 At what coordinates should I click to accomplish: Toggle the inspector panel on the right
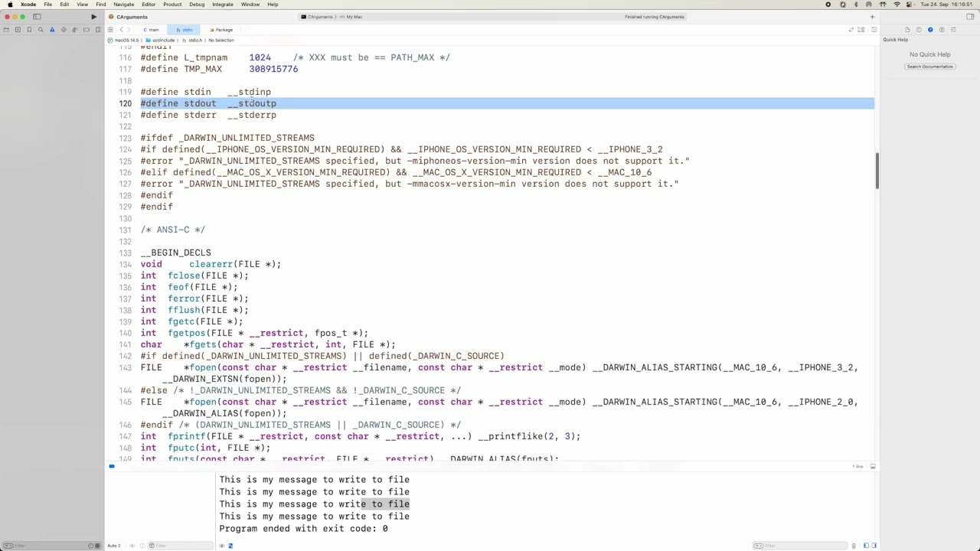[970, 17]
